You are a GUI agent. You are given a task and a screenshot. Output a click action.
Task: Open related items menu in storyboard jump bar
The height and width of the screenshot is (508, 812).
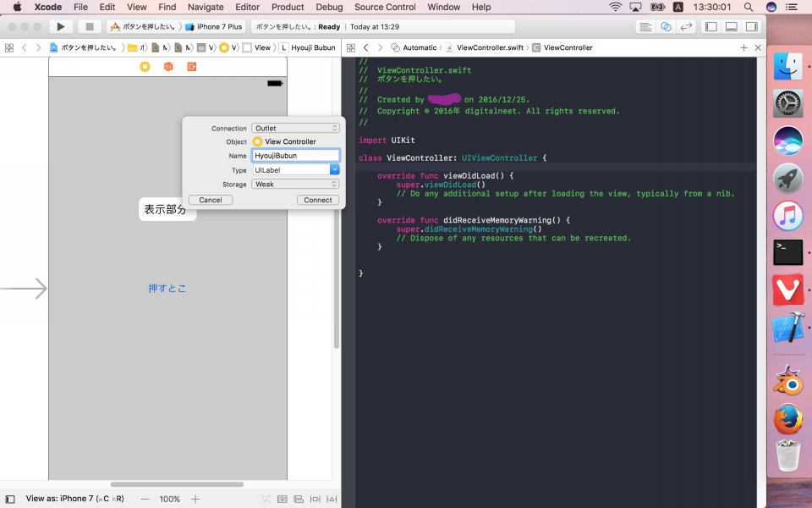tap(9, 47)
